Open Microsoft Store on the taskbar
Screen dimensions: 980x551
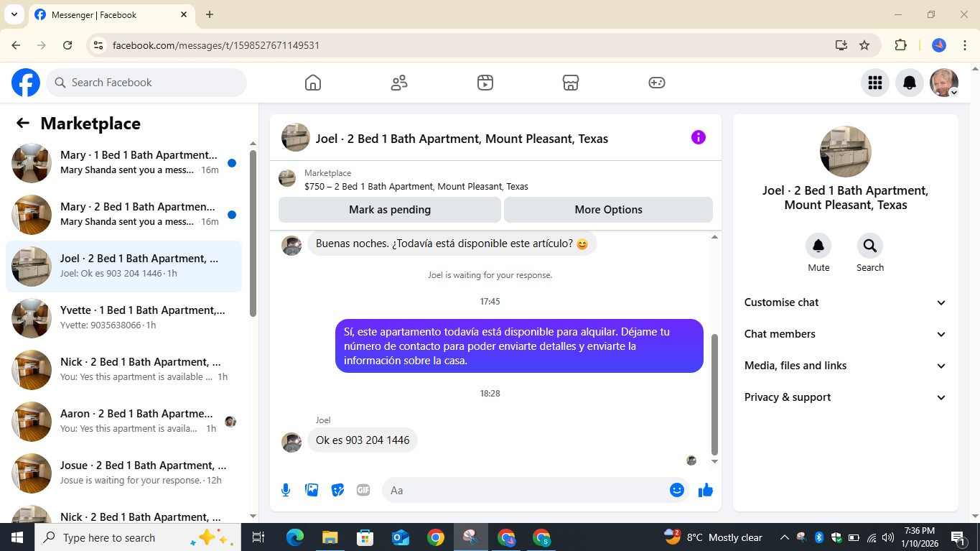(x=365, y=537)
